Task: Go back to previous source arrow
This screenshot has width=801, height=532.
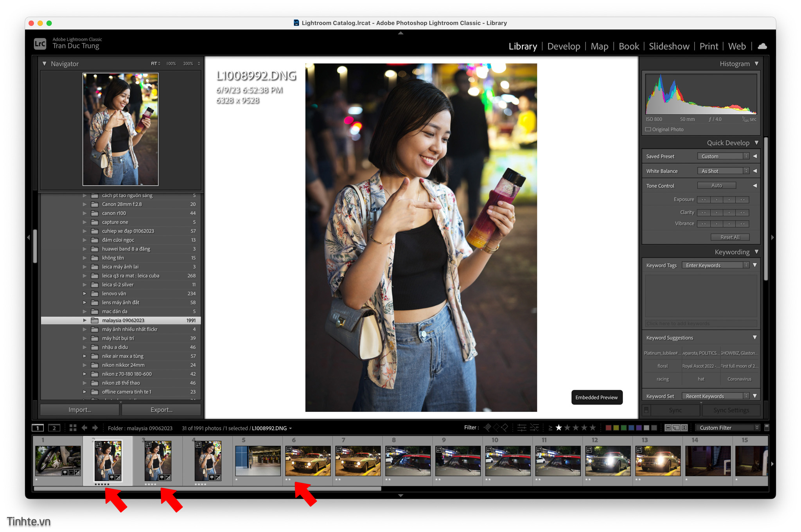Action: (84, 428)
